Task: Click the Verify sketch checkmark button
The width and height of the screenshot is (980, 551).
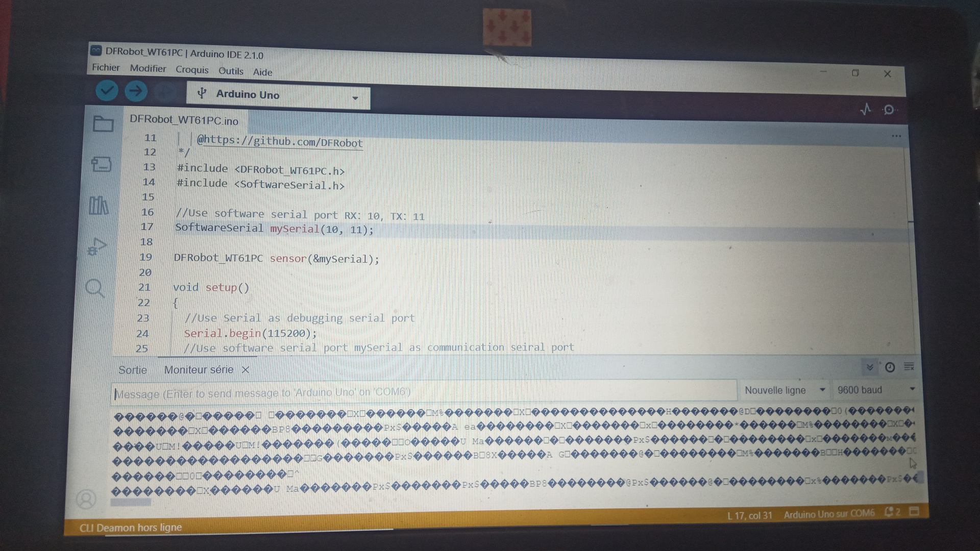Action: tap(107, 91)
